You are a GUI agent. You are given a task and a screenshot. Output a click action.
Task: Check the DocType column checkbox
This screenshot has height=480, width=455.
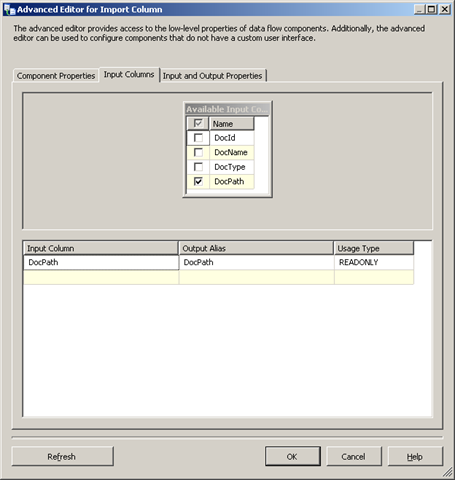[x=198, y=167]
